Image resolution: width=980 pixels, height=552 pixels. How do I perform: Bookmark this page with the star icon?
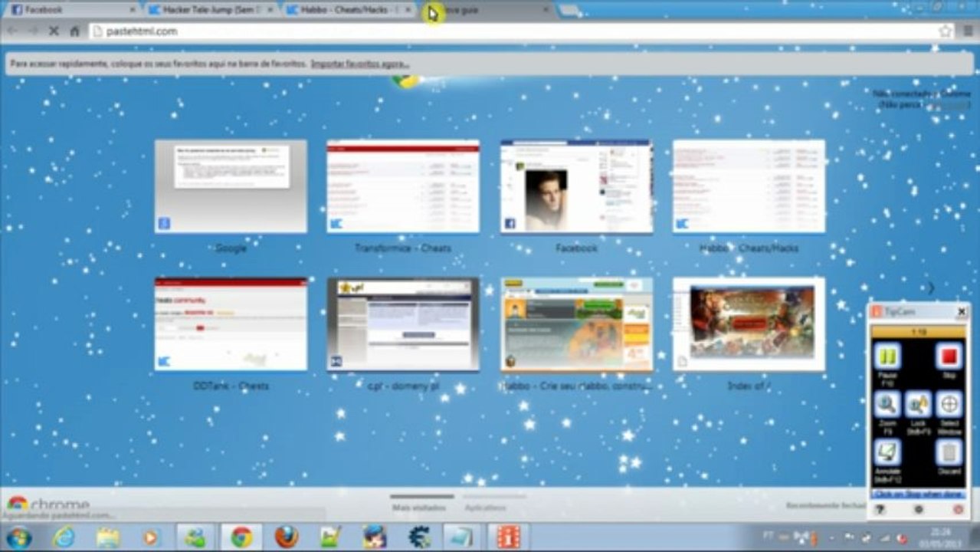pos(946,31)
